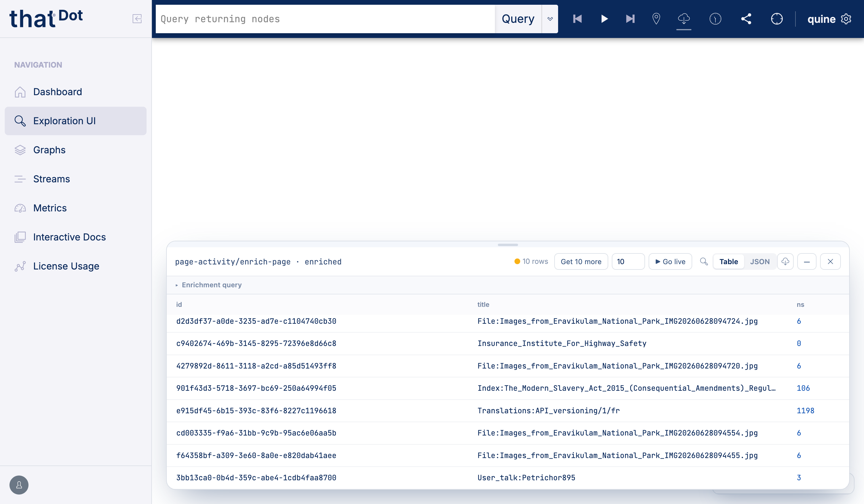Viewport: 864px width, 504px height.
Task: Click the id column header
Action: (179, 304)
